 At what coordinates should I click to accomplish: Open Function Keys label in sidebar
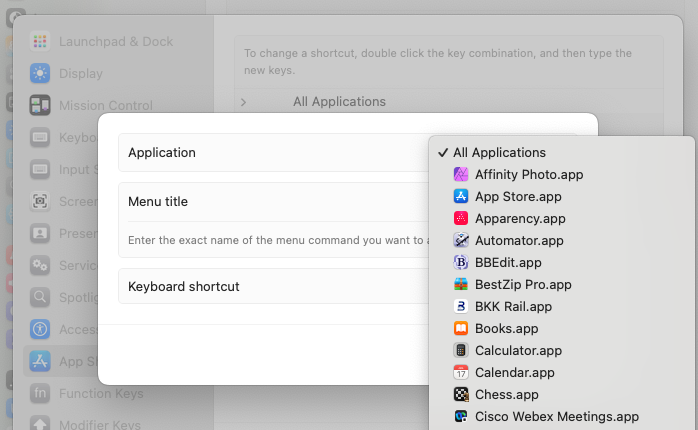101,393
